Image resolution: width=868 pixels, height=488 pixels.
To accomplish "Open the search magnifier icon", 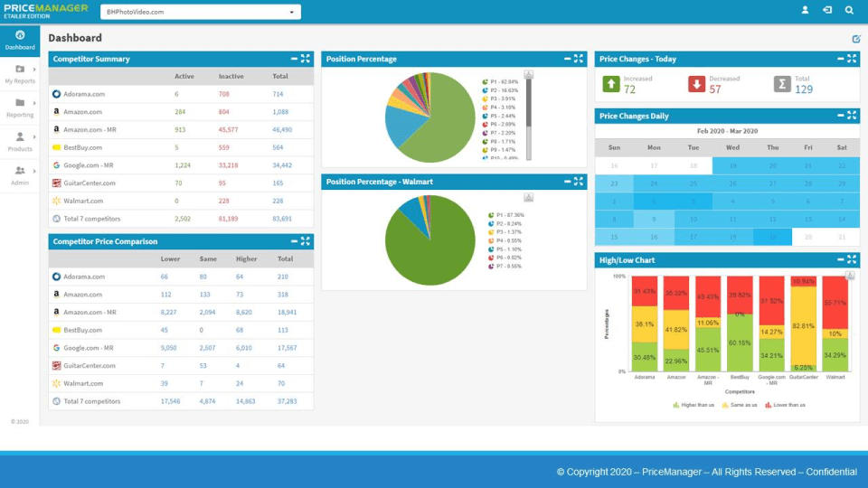I will pos(849,10).
